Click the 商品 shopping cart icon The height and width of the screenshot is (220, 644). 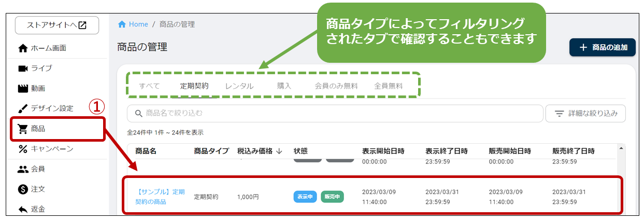[x=23, y=129]
